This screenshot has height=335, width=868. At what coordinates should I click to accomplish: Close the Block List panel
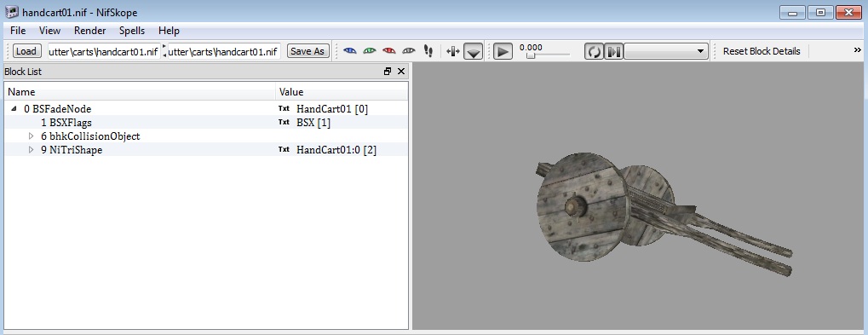tap(401, 72)
